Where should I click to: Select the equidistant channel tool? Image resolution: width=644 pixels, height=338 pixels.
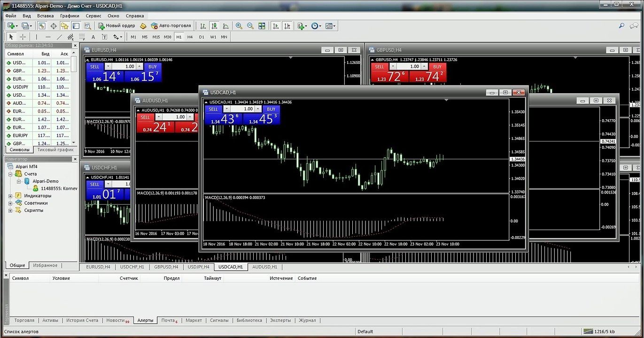(x=70, y=37)
